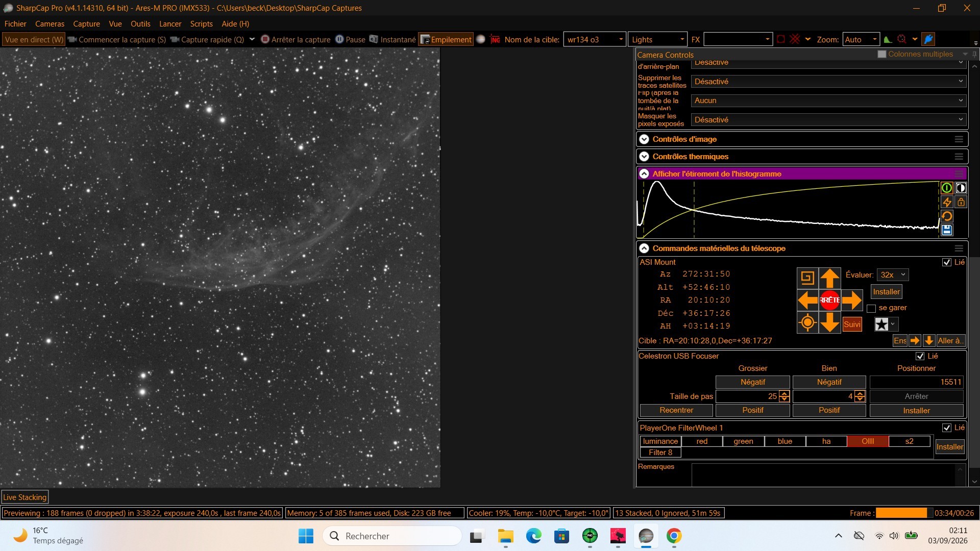The width and height of the screenshot is (980, 551).
Task: Click the sun icon below the left arrow
Action: coord(807,322)
